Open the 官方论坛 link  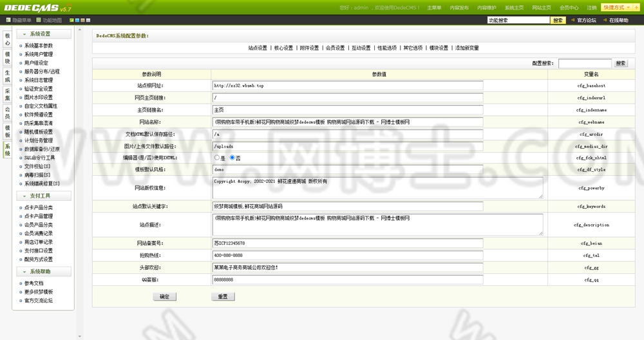[x=587, y=20]
